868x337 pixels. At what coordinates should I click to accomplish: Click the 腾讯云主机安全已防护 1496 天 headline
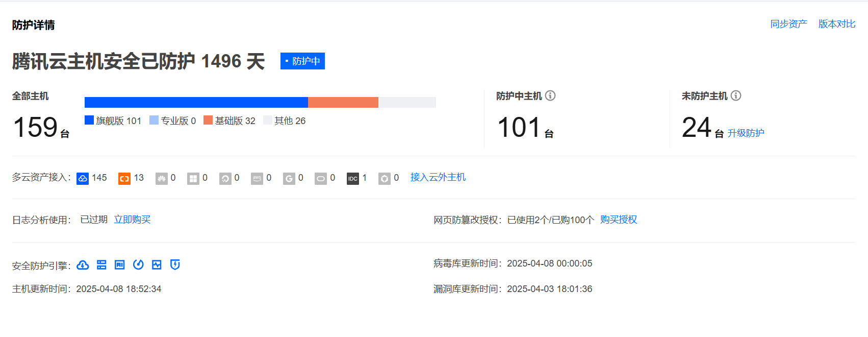[139, 61]
